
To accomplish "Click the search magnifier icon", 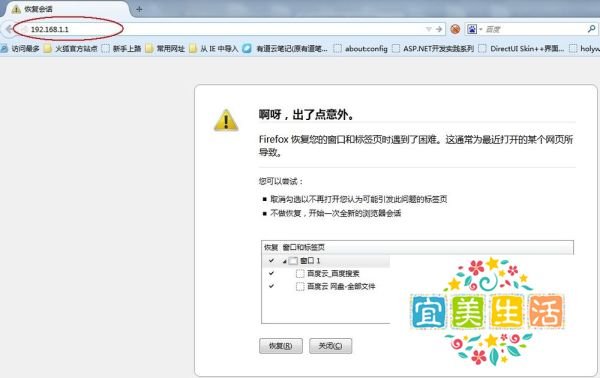I will [592, 29].
